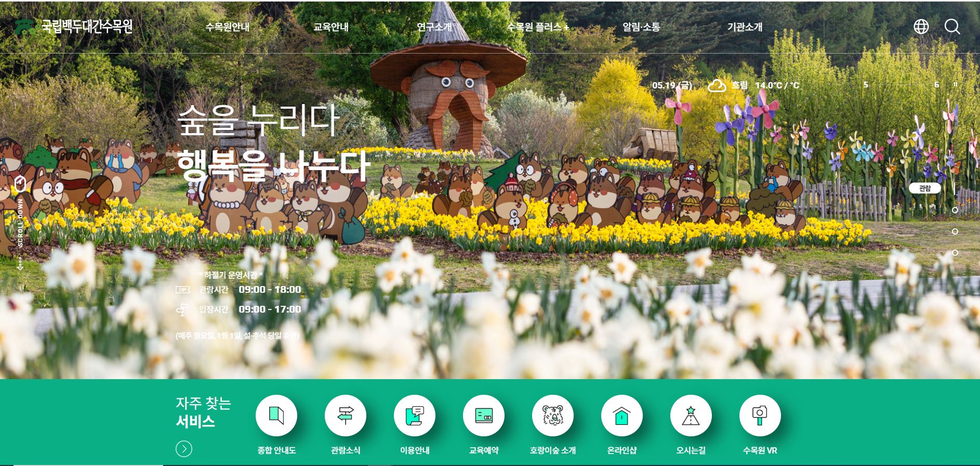980x466 pixels.
Task: Open the 종합 안내도 map icon
Action: [276, 416]
